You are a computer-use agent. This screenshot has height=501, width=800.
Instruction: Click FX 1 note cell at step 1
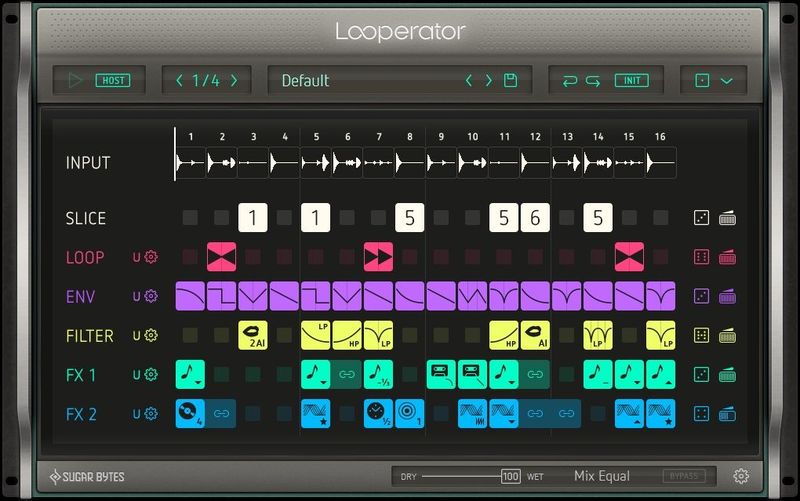pos(190,374)
